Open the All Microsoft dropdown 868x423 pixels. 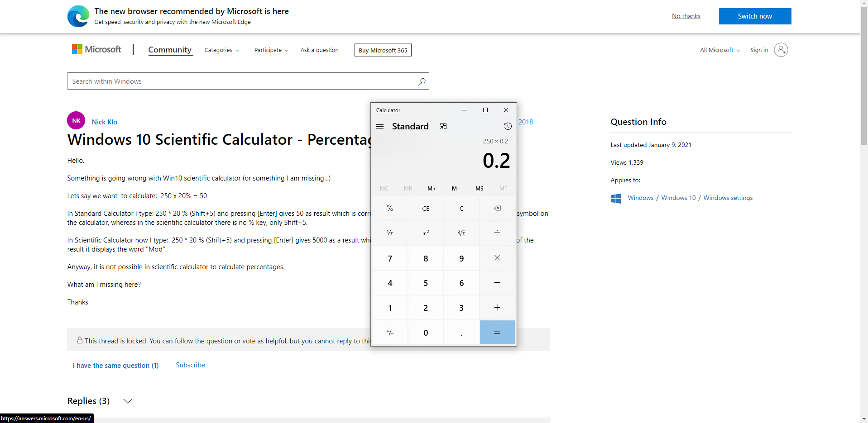tap(720, 50)
